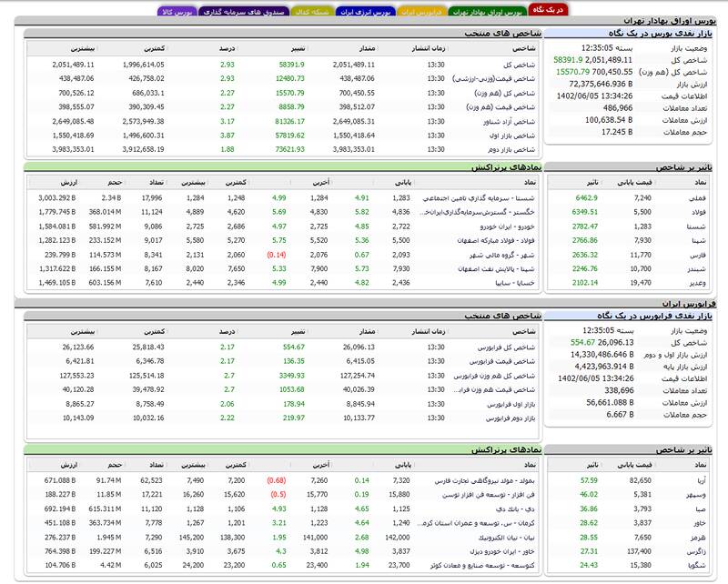Click the icon on the شاخص های منتخب header

pyautogui.click(x=25, y=35)
